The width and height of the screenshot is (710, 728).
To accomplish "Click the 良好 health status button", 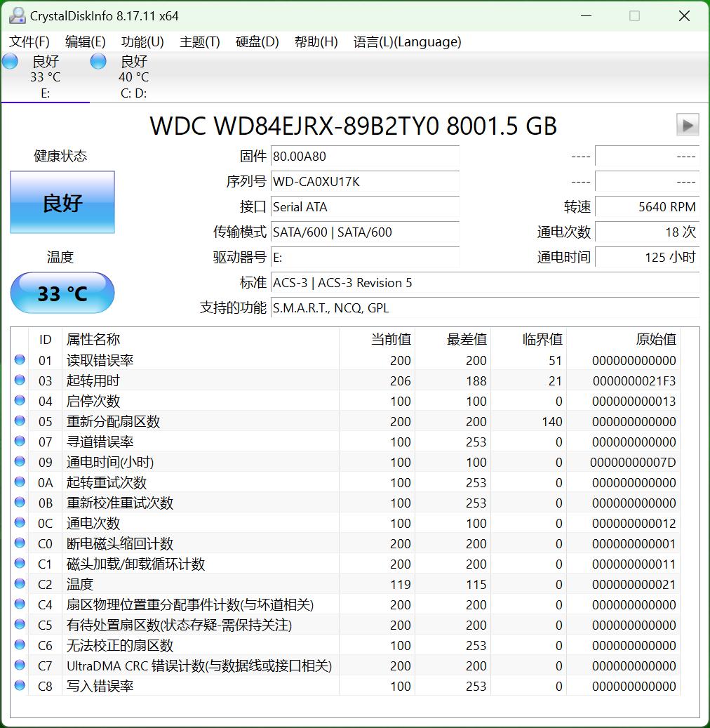I will point(62,202).
